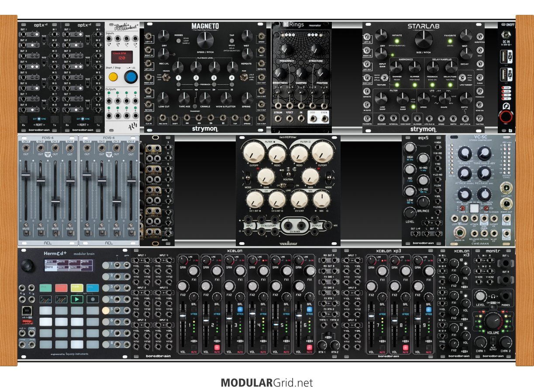Click the Rings FREQUENCY knob

pos(287,50)
